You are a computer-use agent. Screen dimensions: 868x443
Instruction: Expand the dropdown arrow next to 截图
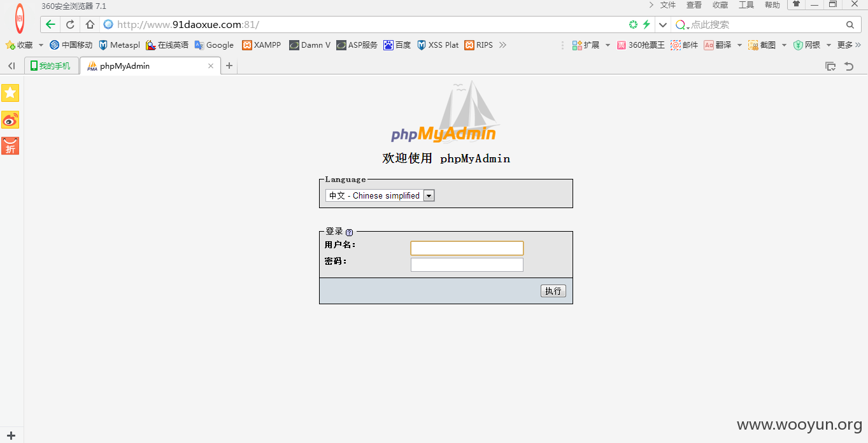point(784,45)
